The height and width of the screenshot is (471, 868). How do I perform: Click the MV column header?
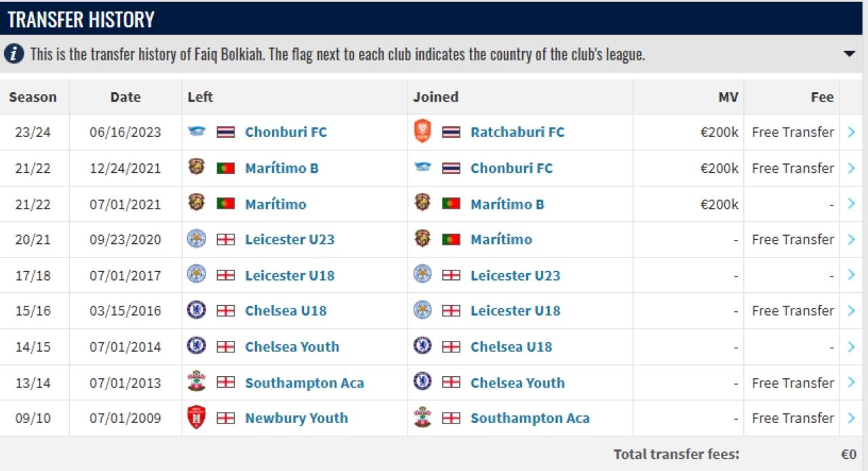728,97
